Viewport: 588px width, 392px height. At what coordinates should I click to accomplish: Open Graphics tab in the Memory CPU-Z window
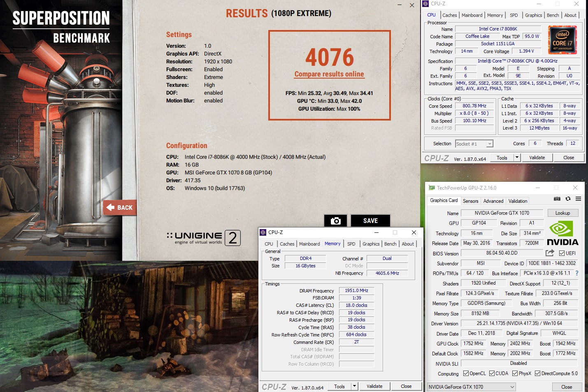[x=371, y=244]
